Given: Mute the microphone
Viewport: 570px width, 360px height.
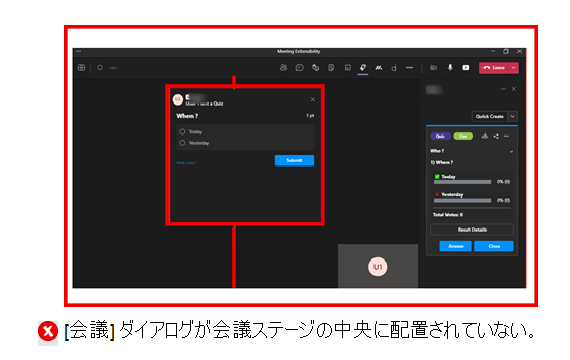Looking at the screenshot, I should pos(450,68).
